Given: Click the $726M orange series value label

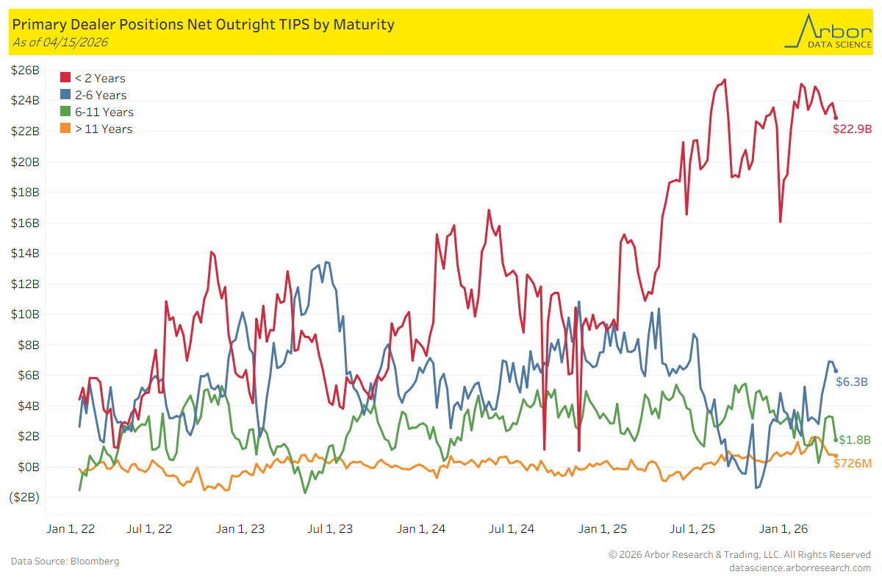Looking at the screenshot, I should pyautogui.click(x=852, y=463).
